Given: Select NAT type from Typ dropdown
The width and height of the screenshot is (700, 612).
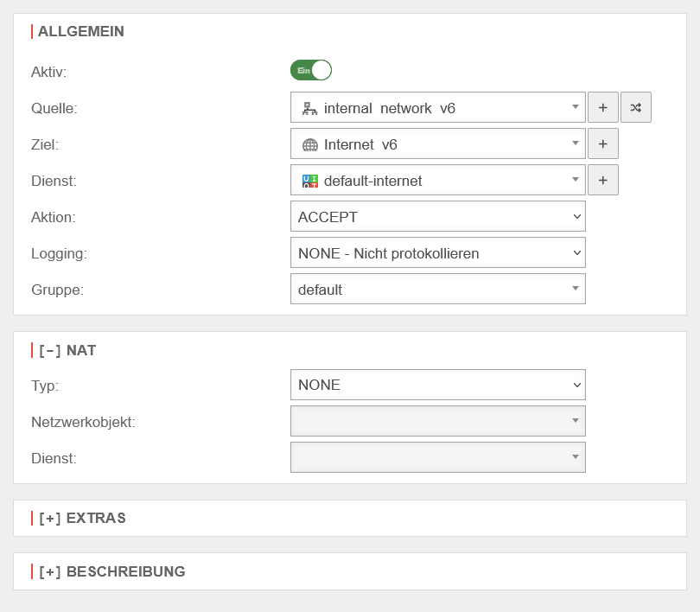Looking at the screenshot, I should coord(437,385).
